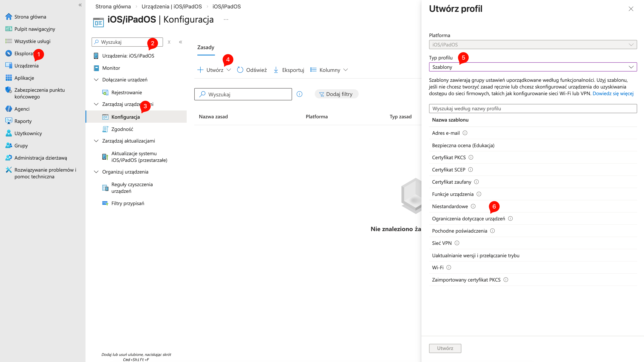Expand the Utwórz dropdown chevron

tap(229, 70)
